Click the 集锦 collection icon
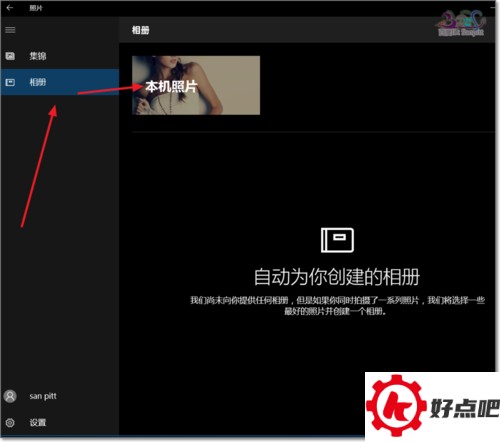This screenshot has height=442, width=500. (x=10, y=56)
